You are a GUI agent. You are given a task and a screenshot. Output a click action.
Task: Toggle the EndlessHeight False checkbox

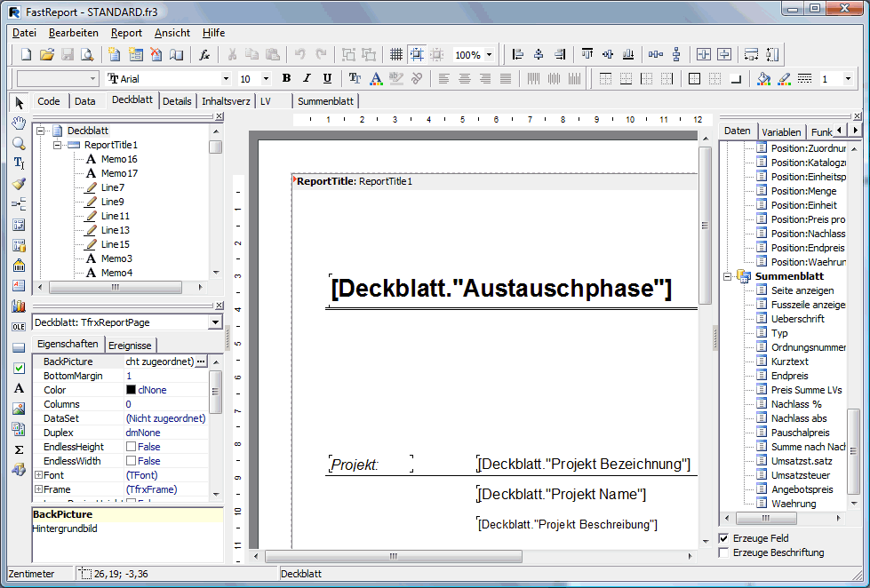tap(131, 447)
